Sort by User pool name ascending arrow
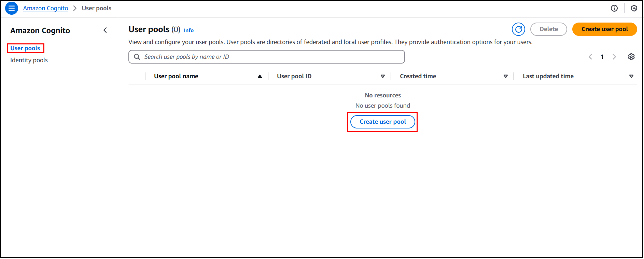The width and height of the screenshot is (644, 259). pos(260,76)
